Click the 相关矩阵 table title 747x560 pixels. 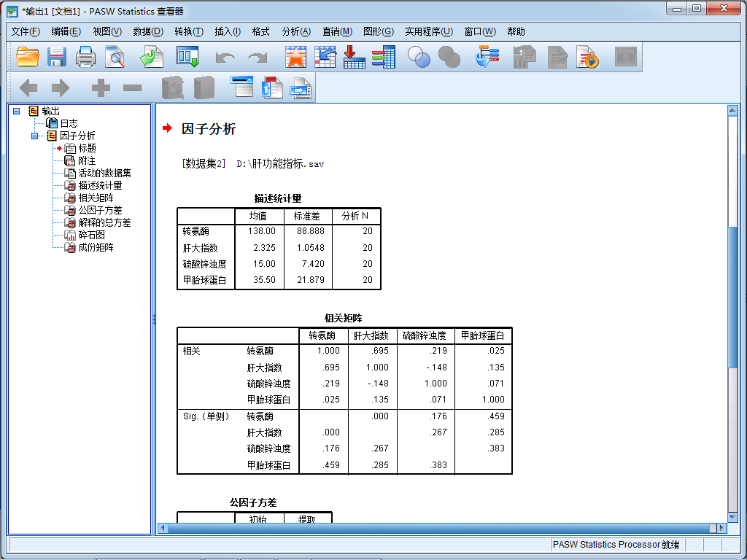pos(344,318)
